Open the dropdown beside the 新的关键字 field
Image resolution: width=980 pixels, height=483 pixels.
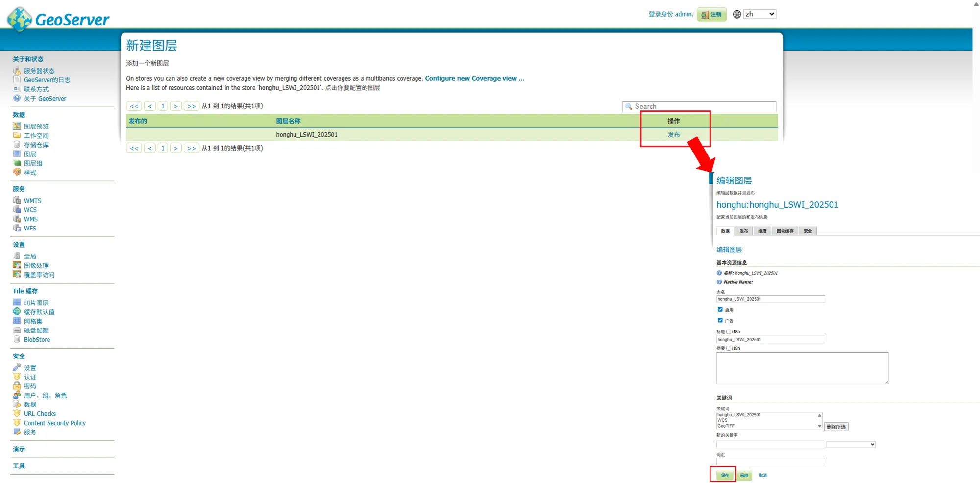(x=851, y=445)
